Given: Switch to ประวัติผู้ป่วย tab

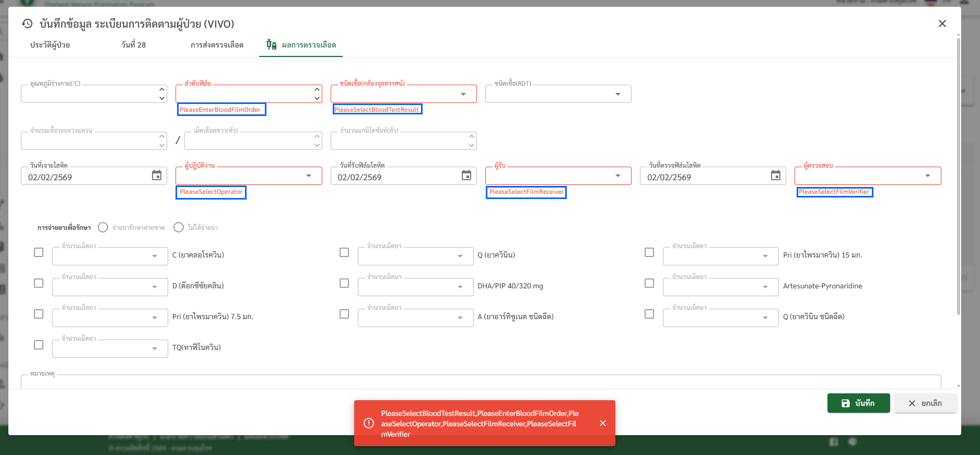Looking at the screenshot, I should coord(50,45).
